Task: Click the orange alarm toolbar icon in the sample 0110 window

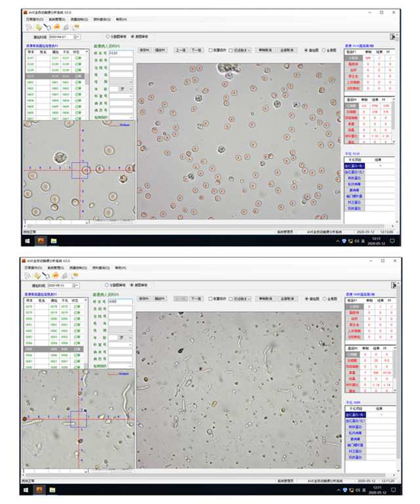Action: (x=57, y=28)
